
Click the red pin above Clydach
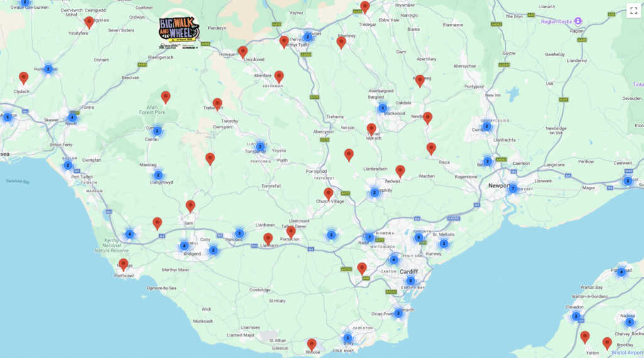(x=24, y=77)
